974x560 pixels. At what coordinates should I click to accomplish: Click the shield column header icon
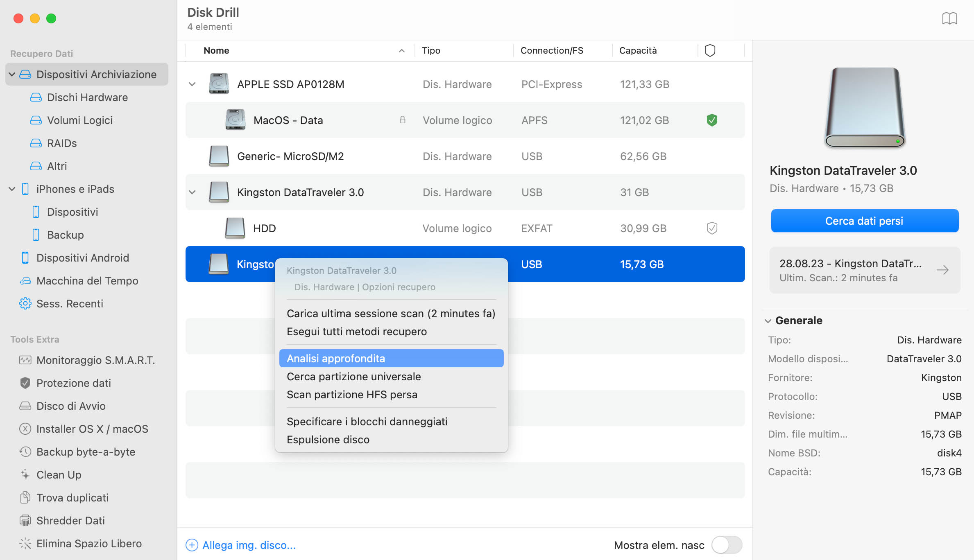pos(710,50)
